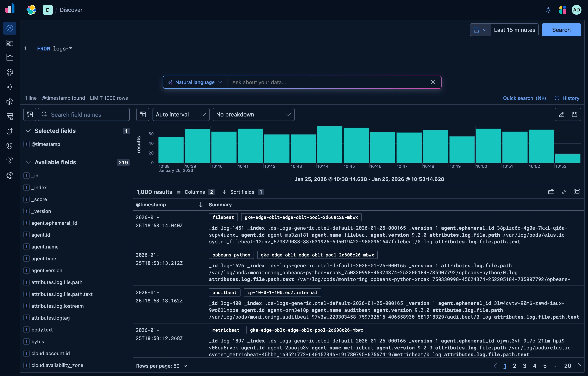The image size is (588, 376).
Task: Click the opbeans-python badge
Action: [231, 255]
